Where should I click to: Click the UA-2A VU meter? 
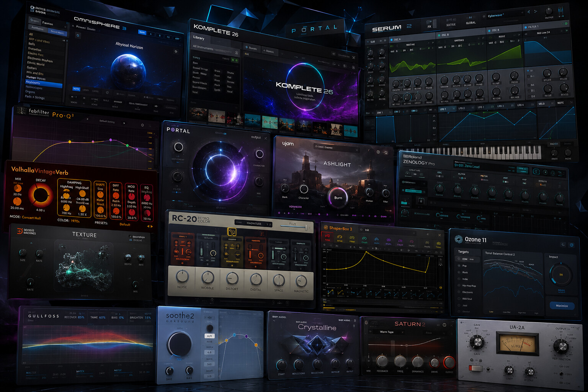[x=517, y=343]
